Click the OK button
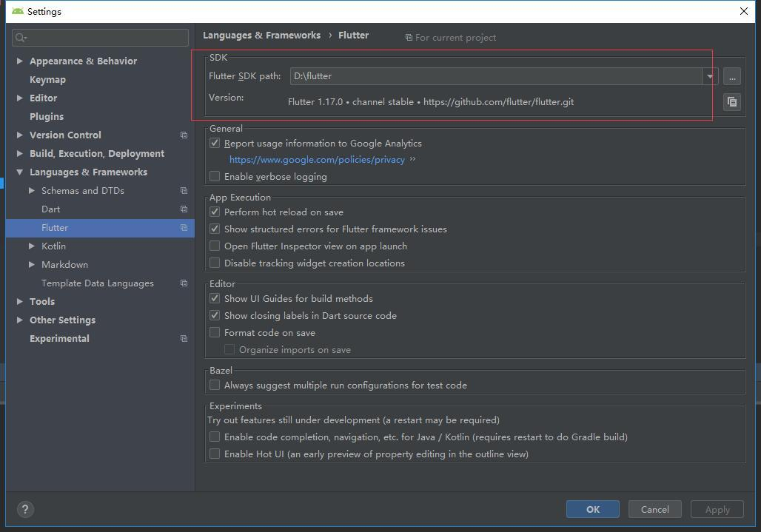 [593, 509]
